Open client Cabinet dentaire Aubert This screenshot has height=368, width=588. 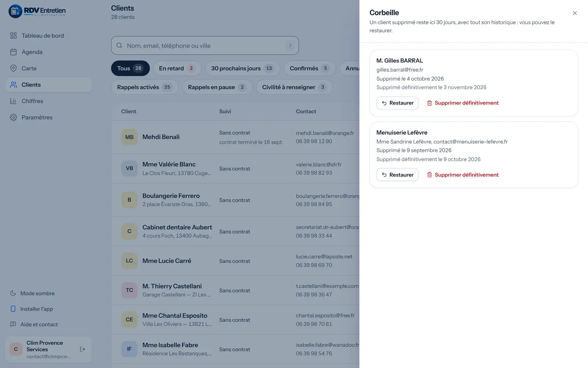(177, 227)
